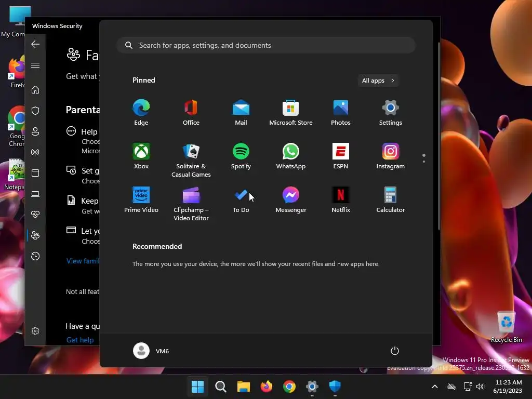Launch Spotify from Start menu
Image resolution: width=532 pixels, height=399 pixels.
pyautogui.click(x=241, y=156)
